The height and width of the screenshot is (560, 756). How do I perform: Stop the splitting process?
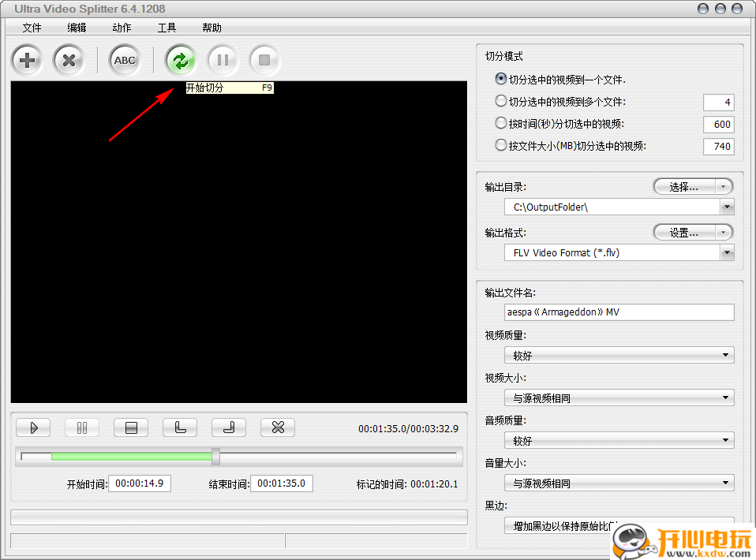click(x=264, y=60)
